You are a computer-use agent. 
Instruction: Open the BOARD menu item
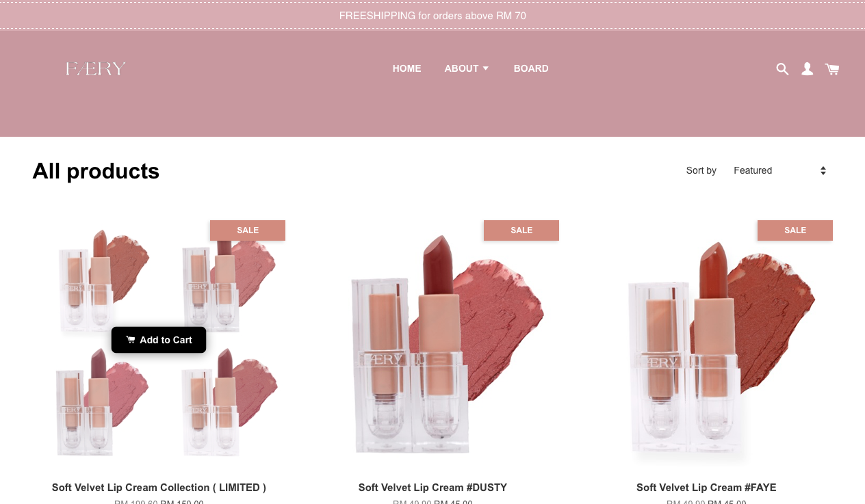(x=531, y=68)
